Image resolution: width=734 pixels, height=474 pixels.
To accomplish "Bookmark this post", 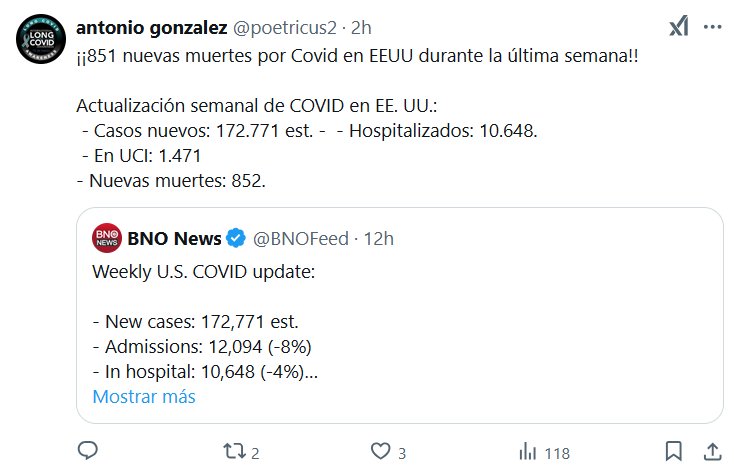I will tap(674, 451).
